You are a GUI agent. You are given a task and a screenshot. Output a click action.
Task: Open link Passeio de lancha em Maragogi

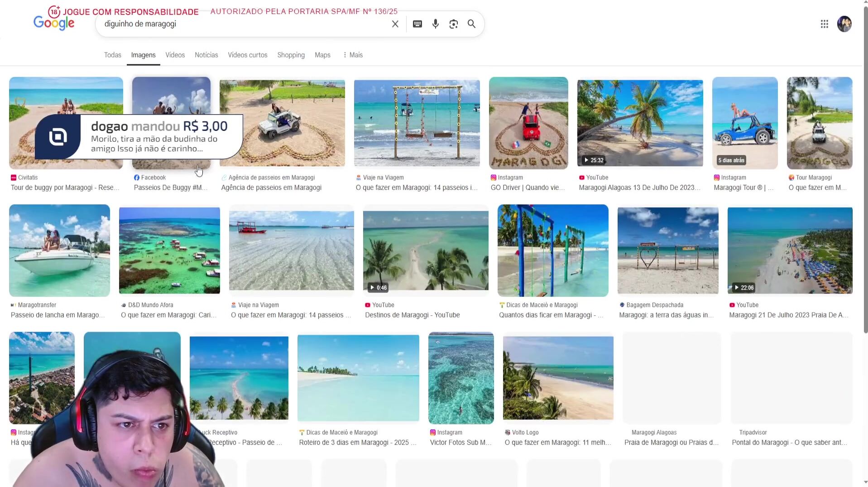click(58, 315)
